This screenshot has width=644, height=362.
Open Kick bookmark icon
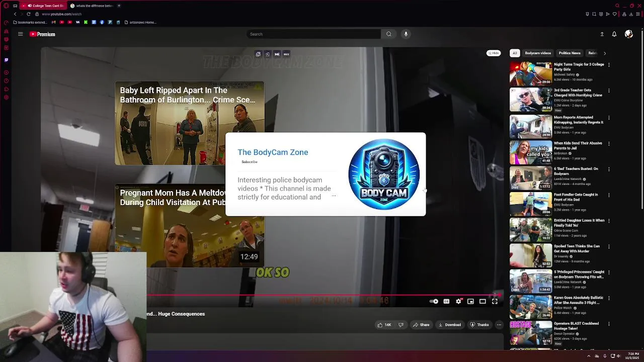click(x=86, y=22)
